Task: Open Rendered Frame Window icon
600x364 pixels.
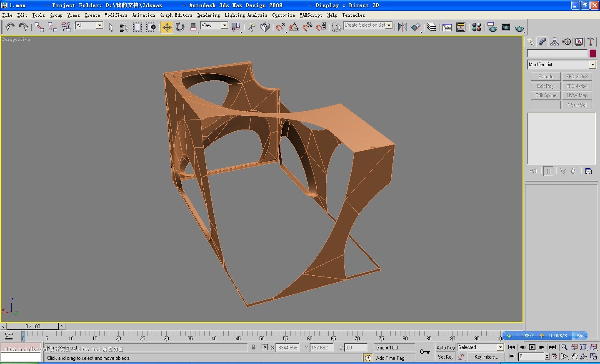Action: [x=506, y=27]
